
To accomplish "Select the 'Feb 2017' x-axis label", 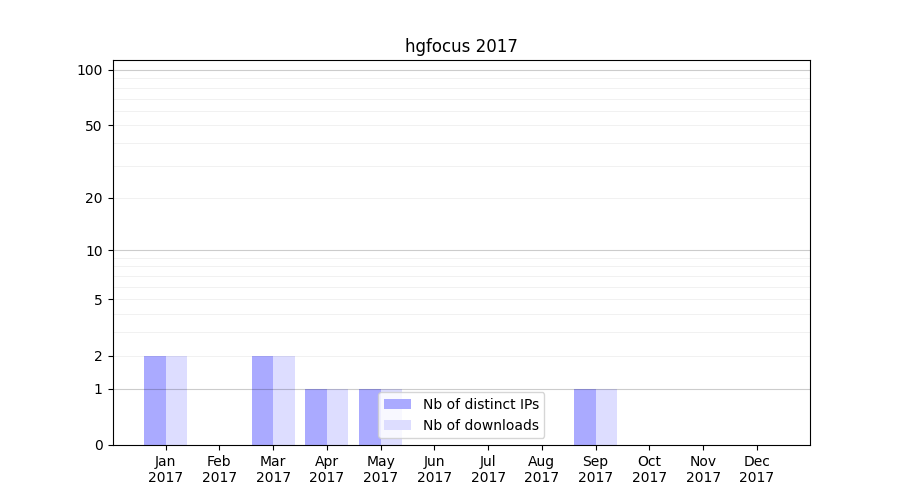I will pyautogui.click(x=219, y=469).
